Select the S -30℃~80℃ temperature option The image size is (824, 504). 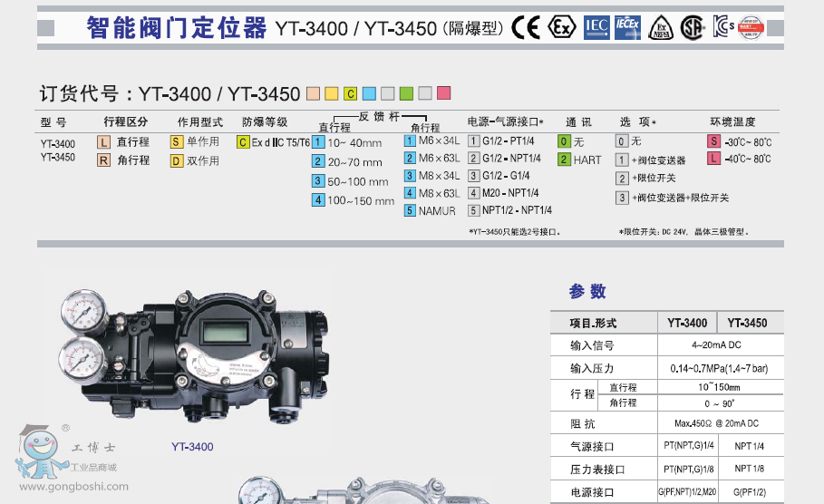[740, 141]
